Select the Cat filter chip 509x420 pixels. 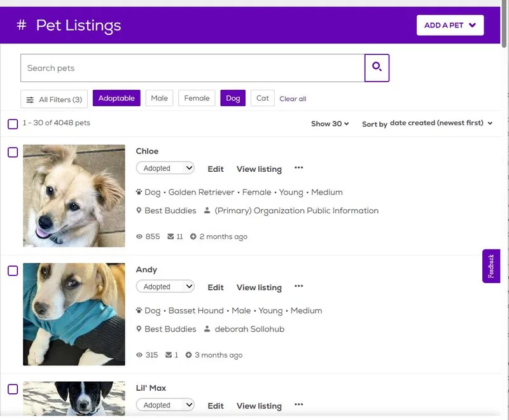263,98
